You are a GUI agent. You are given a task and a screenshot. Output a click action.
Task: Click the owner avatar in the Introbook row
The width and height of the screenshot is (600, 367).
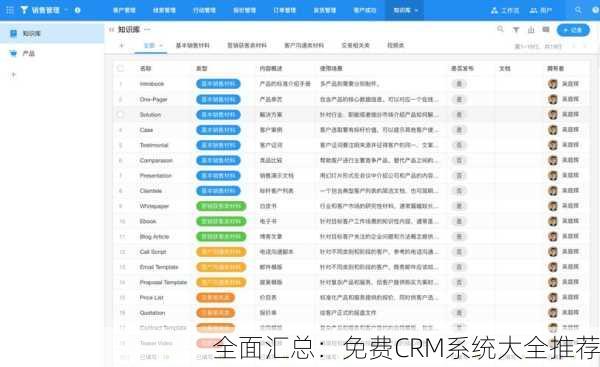553,84
